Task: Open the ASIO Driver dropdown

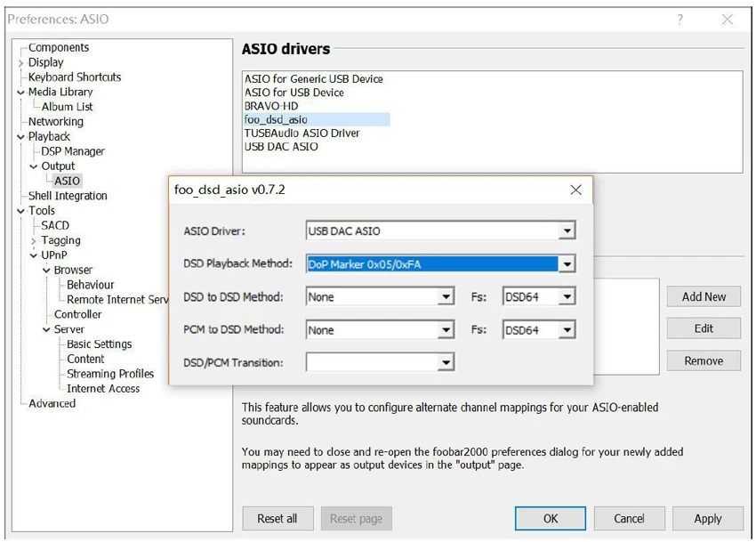Action: 567,231
